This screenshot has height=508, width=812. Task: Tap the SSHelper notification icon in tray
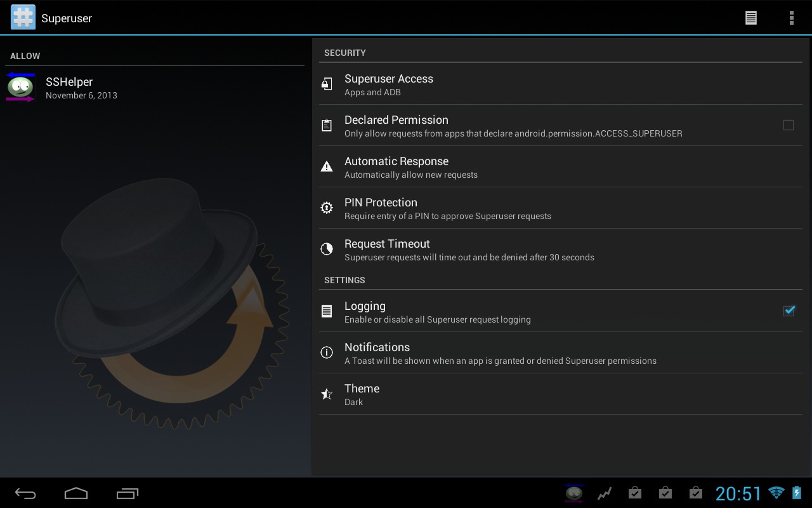pyautogui.click(x=573, y=493)
